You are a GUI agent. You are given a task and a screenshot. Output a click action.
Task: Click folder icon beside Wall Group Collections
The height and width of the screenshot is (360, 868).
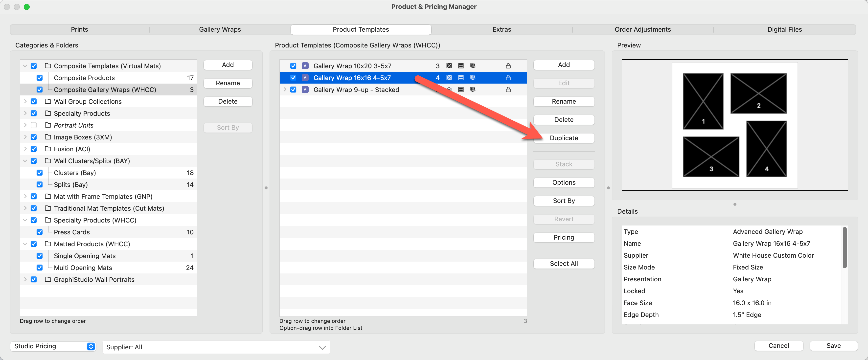tap(48, 101)
